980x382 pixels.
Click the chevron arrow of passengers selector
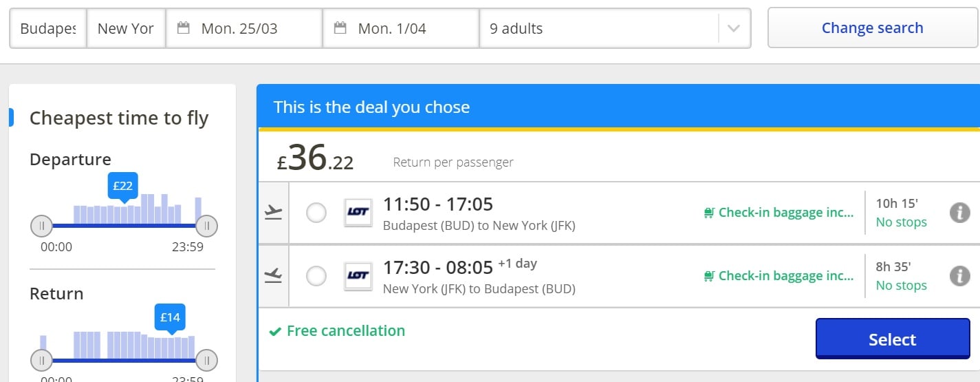click(734, 29)
